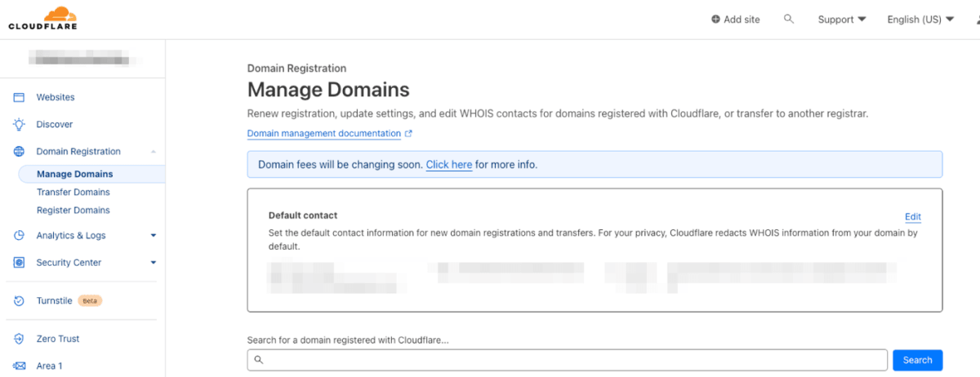The height and width of the screenshot is (377, 980).
Task: Click the Discover lightbulb icon
Action: point(19,124)
